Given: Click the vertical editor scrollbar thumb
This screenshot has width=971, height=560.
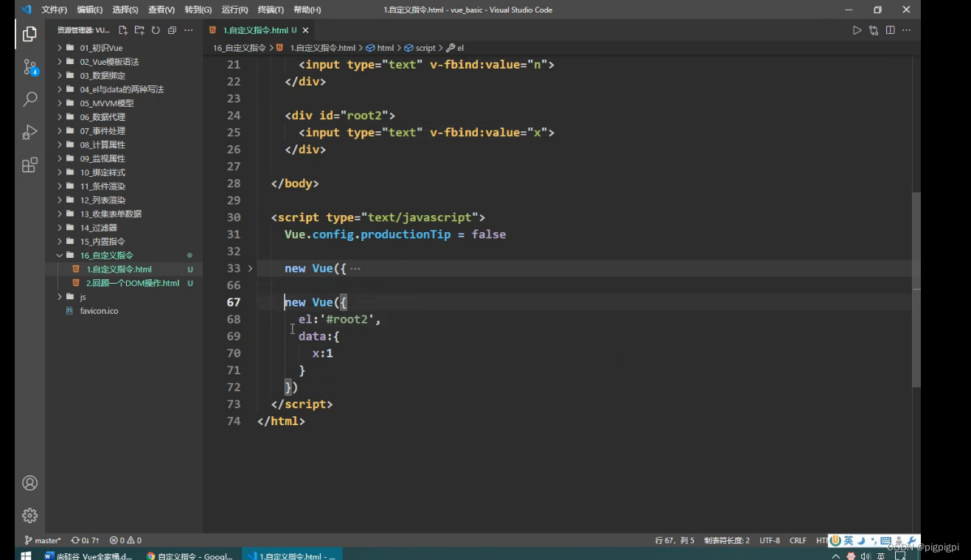Looking at the screenshot, I should tap(916, 290).
